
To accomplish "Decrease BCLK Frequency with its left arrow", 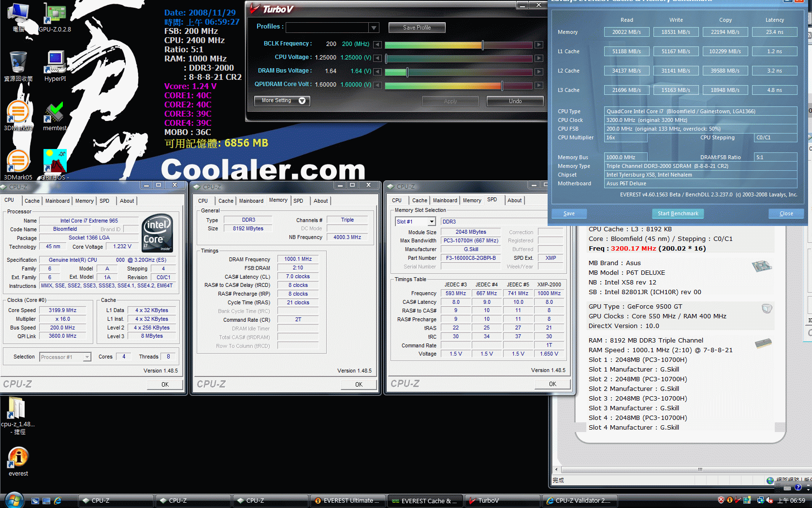I will tap(377, 45).
